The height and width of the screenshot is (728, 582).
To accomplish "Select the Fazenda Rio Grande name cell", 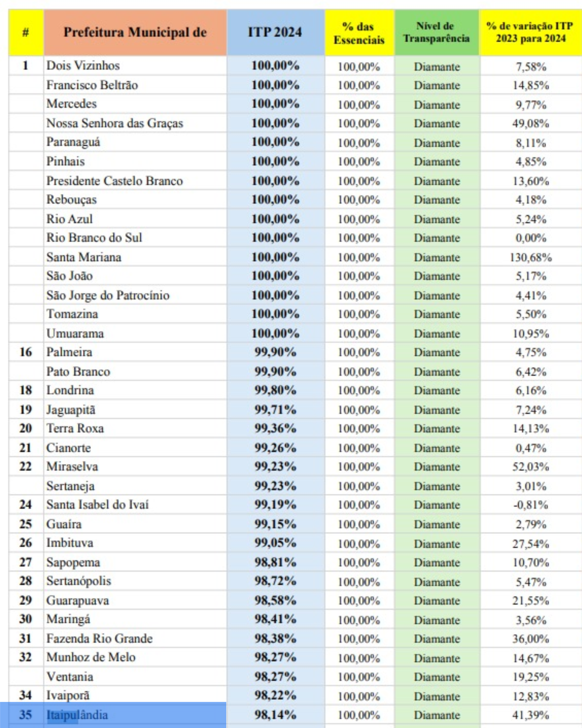I will pyautogui.click(x=99, y=638).
